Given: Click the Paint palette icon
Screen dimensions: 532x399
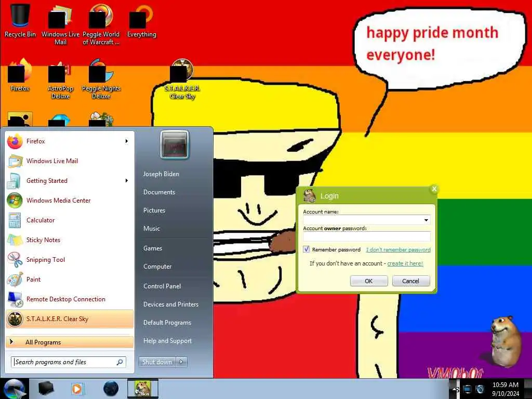Looking at the screenshot, I should [15, 280].
